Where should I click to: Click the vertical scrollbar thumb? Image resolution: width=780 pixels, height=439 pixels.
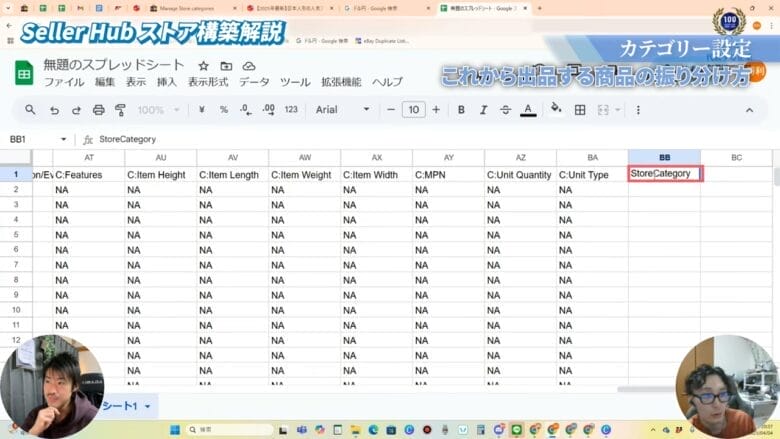click(x=777, y=176)
